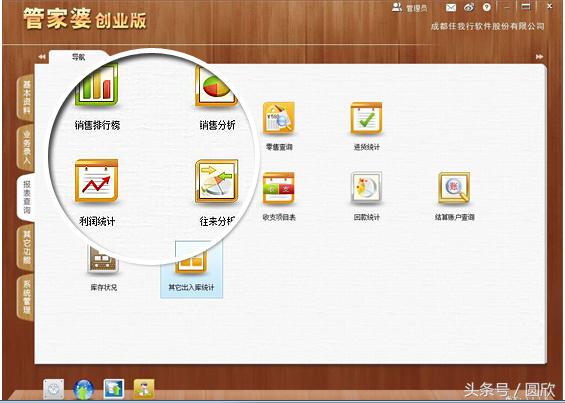Click the help question mark icon
565x403 pixels.
pyautogui.click(x=487, y=7)
